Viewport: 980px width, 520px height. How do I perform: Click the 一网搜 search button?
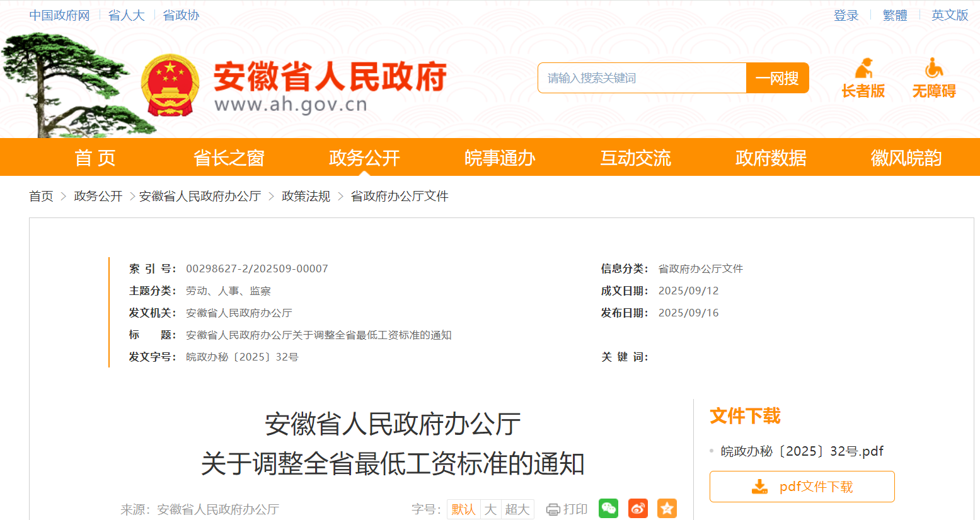(777, 78)
